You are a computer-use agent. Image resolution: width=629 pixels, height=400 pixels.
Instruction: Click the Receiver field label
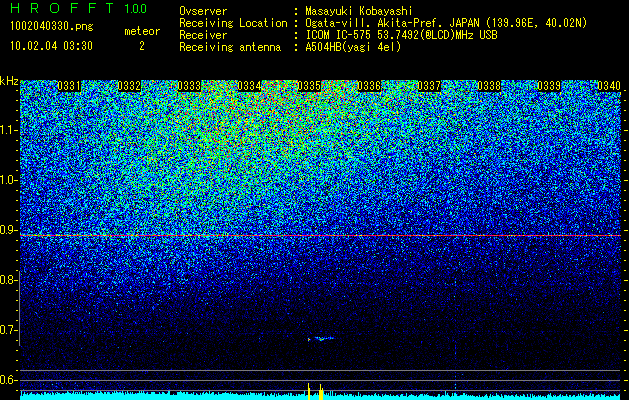point(203,35)
